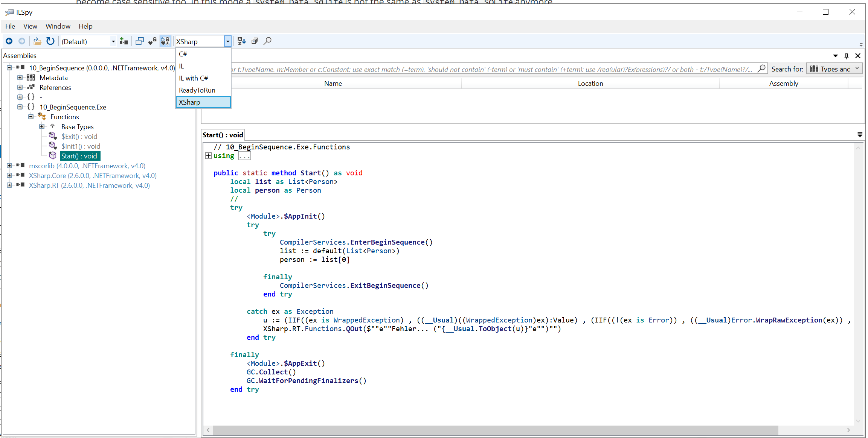Image resolution: width=868 pixels, height=438 pixels.
Task: Open document tab list dropdown arrow
Action: (860, 135)
